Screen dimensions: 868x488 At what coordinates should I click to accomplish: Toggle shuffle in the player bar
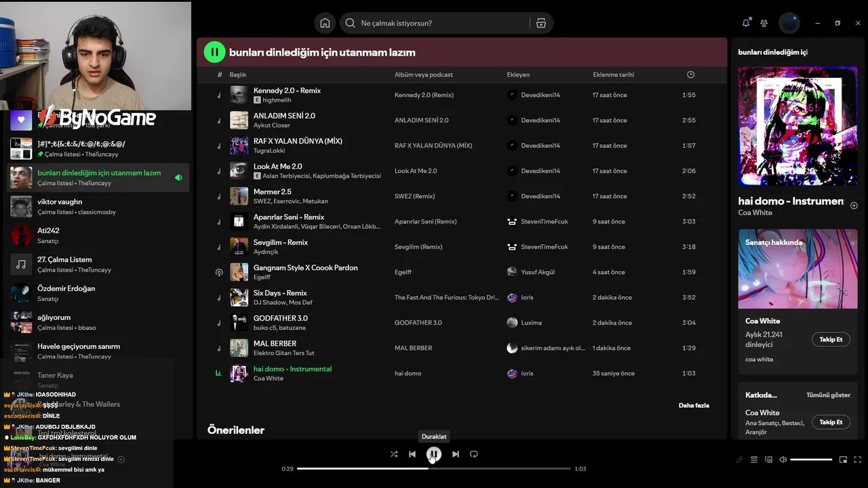point(394,454)
